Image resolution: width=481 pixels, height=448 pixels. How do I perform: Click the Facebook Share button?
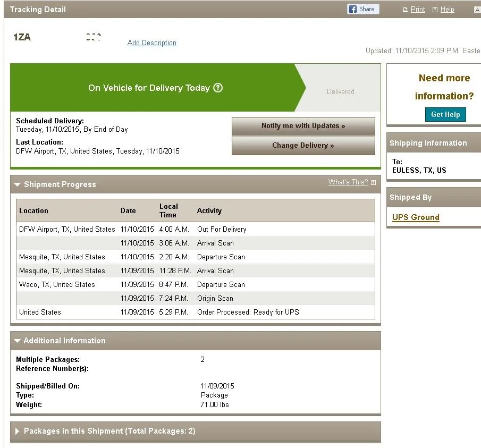click(x=363, y=9)
